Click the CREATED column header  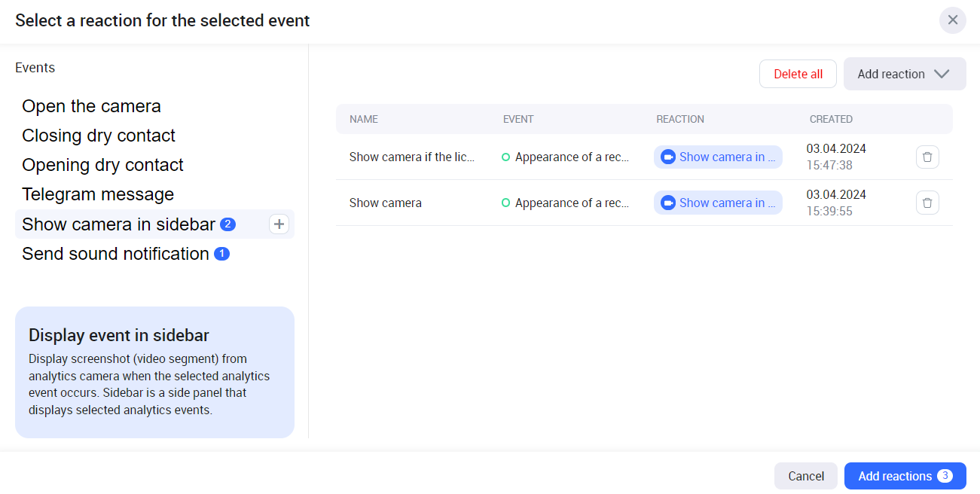(x=831, y=119)
